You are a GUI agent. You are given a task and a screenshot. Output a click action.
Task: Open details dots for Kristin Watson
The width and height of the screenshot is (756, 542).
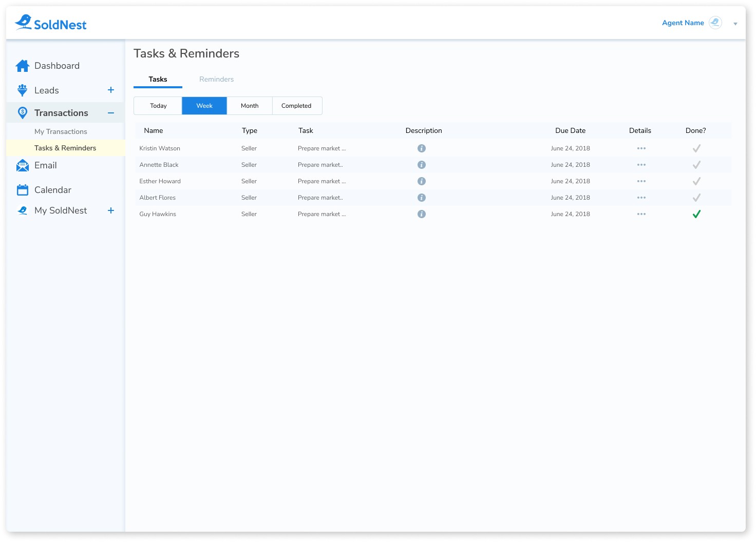pyautogui.click(x=641, y=148)
